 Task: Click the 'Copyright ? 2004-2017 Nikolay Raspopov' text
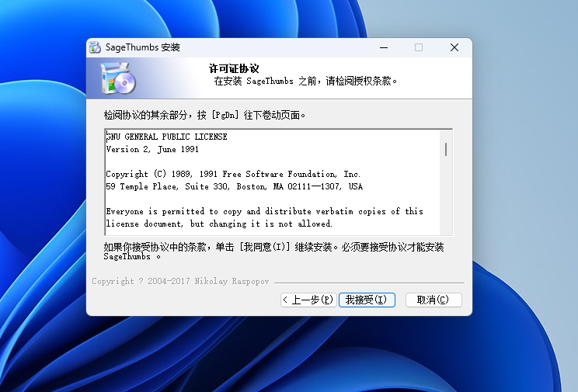pos(180,282)
